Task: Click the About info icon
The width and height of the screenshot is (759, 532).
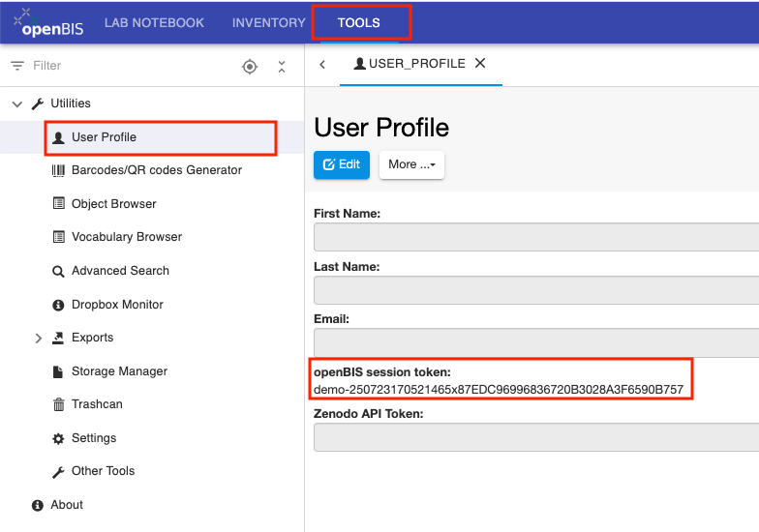Action: coord(38,505)
